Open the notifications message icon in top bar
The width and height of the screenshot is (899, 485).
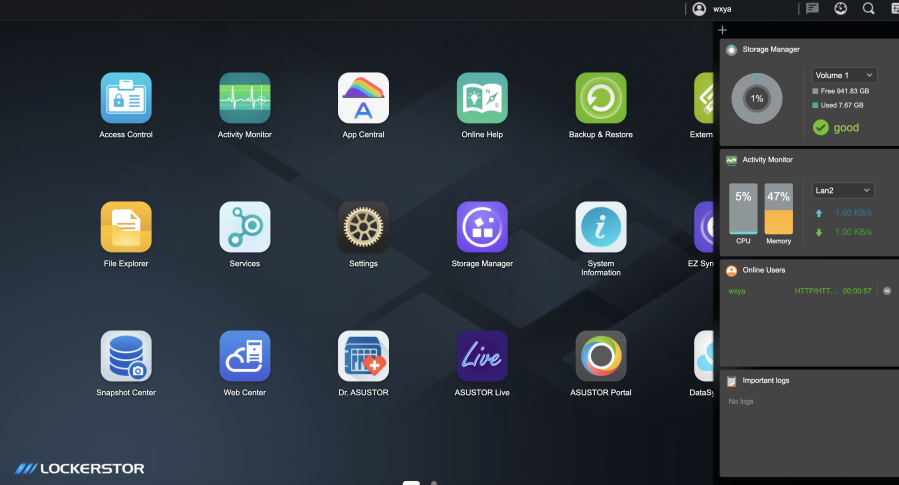812,9
